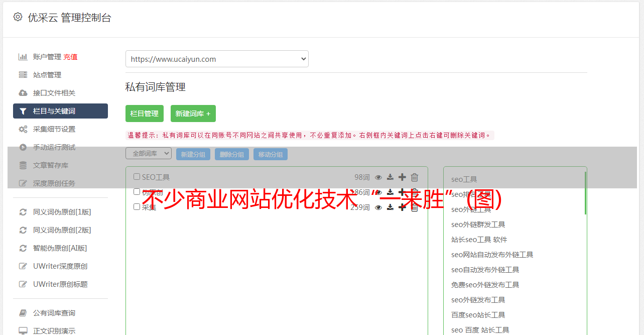The height and width of the screenshot is (335, 644).
Task: Click the refresh icon for 智能伪原创[AI版]
Action: (x=23, y=248)
